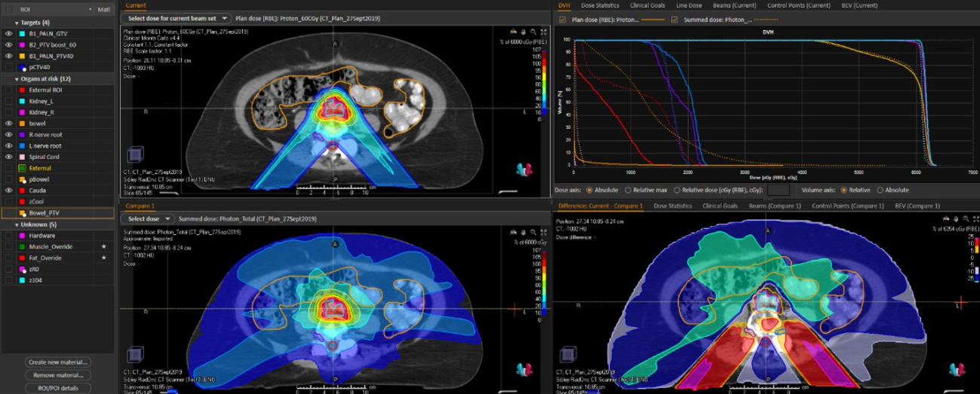Image resolution: width=980 pixels, height=394 pixels.
Task: Click star marker beside Fat_Overide
Action: (104, 258)
